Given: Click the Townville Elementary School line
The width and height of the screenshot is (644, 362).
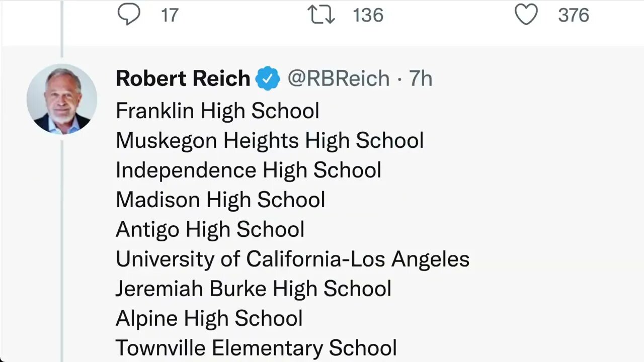Looking at the screenshot, I should (x=256, y=348).
